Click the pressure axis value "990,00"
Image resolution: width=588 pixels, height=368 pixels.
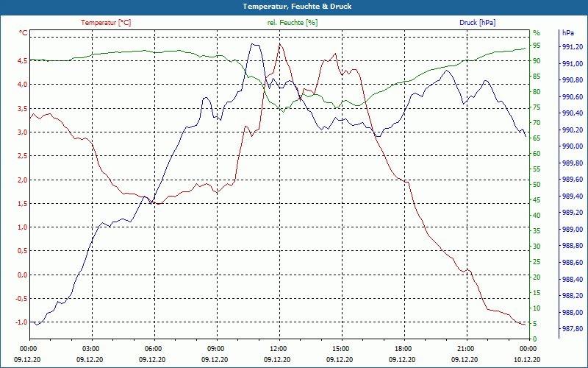tap(573, 146)
